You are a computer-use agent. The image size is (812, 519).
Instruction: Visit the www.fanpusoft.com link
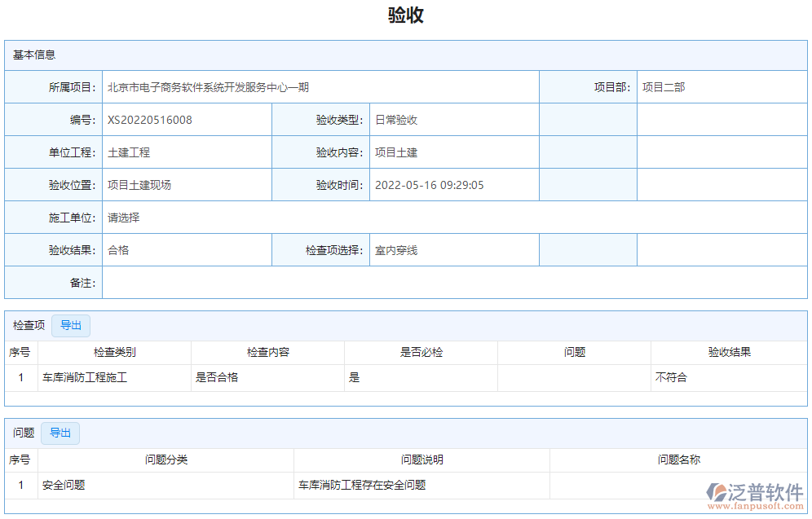pyautogui.click(x=758, y=508)
